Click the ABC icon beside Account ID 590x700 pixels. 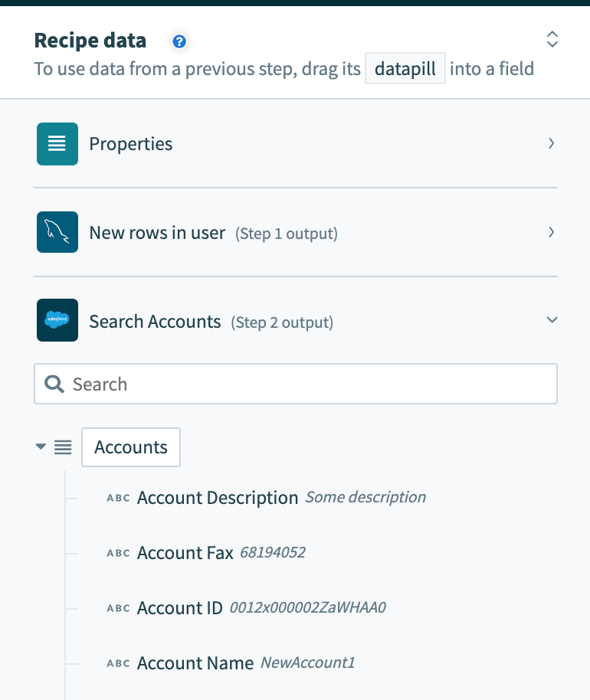tap(118, 607)
